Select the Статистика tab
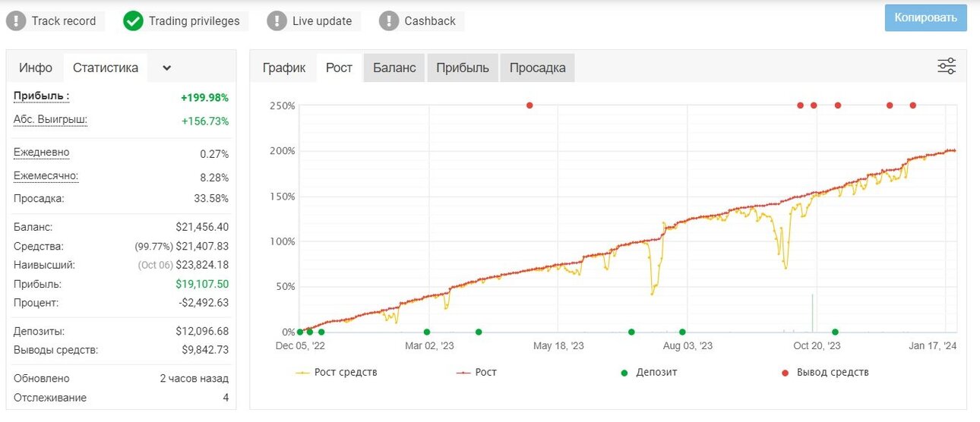Image resolution: width=980 pixels, height=422 pixels. (x=106, y=68)
